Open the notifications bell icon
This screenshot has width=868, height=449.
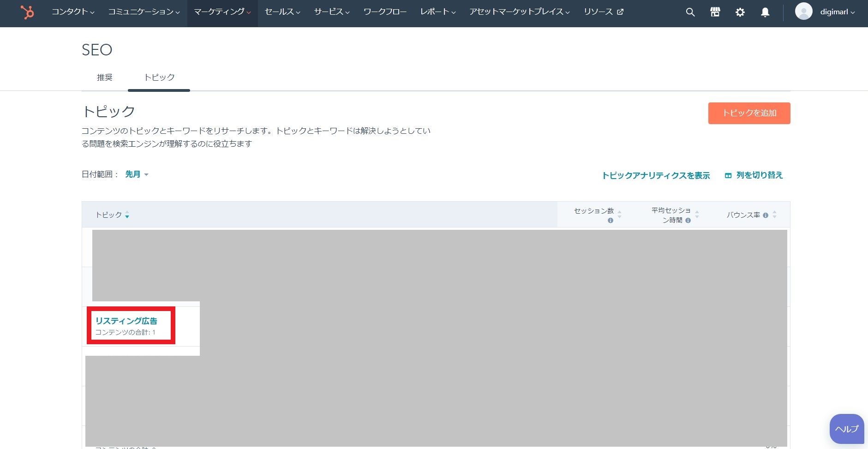pyautogui.click(x=765, y=12)
